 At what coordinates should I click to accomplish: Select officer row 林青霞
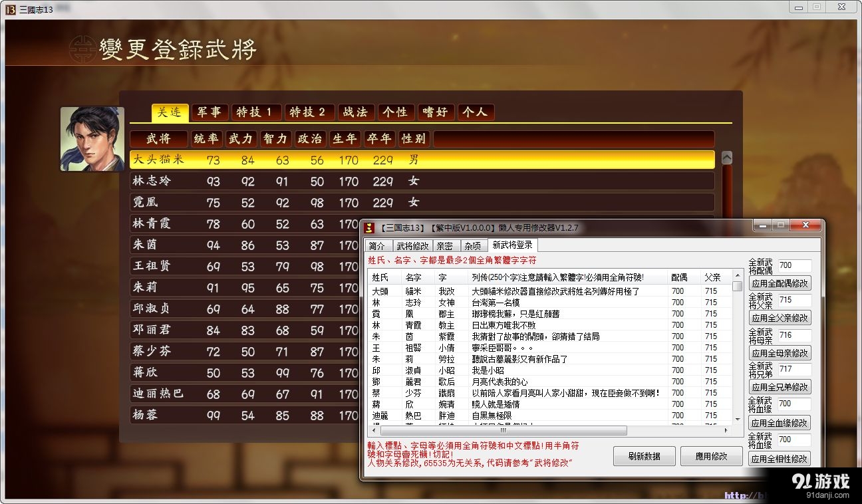coord(245,223)
